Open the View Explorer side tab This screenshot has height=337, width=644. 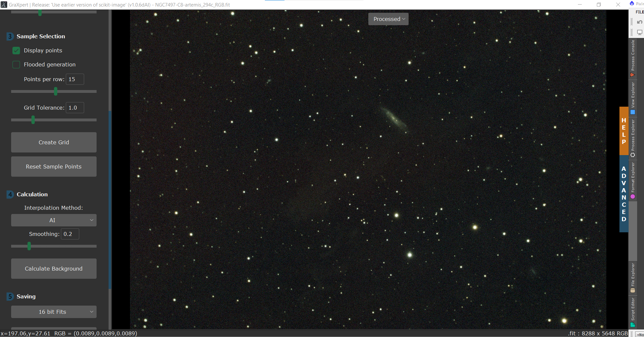(x=633, y=98)
